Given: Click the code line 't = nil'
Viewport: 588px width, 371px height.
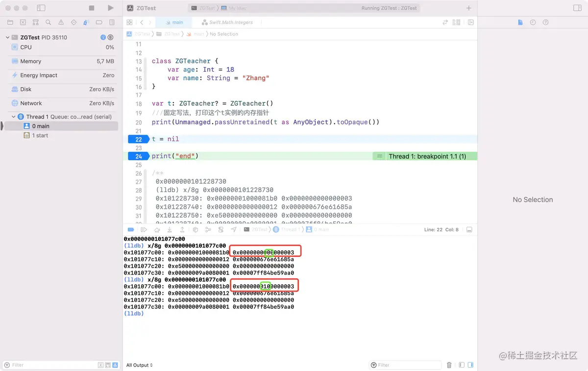Looking at the screenshot, I should 165,139.
